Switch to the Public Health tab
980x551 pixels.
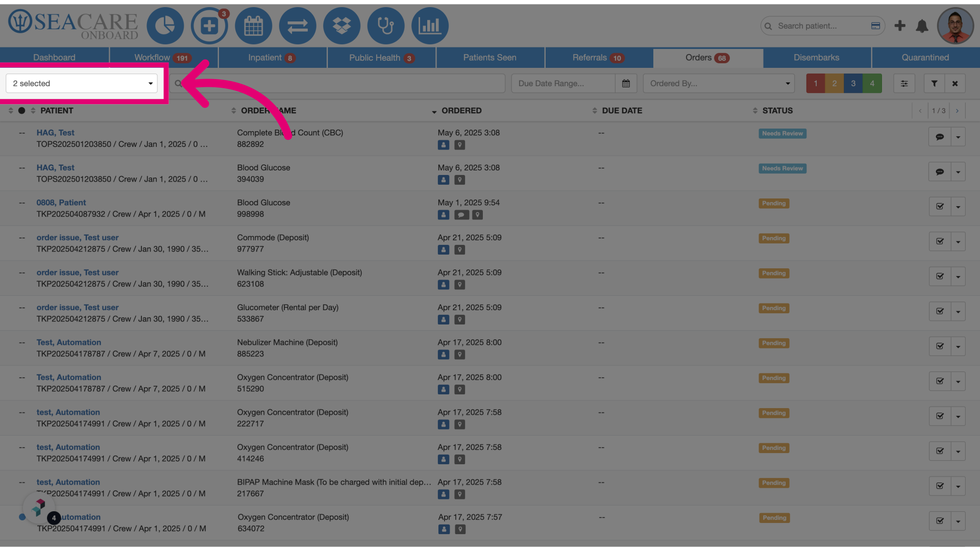coord(381,58)
